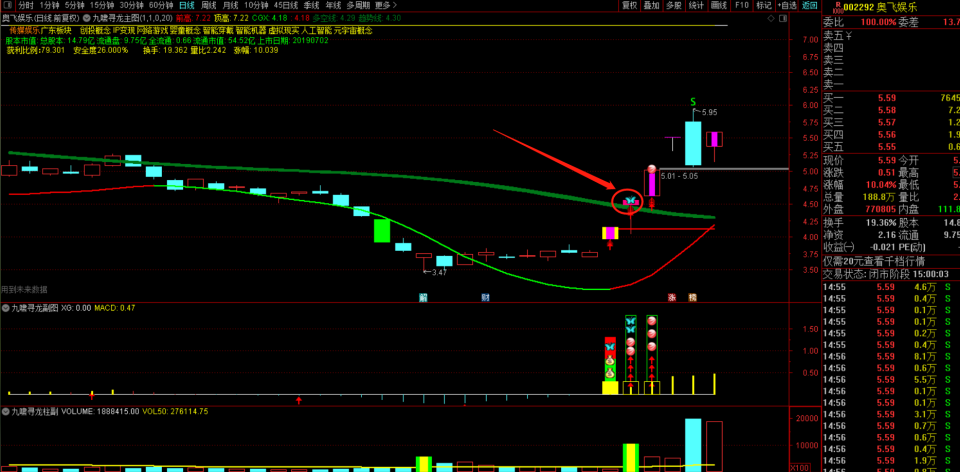Open the 九啸寻龙副图 indicator dropdown
Image resolution: width=960 pixels, height=472 pixels.
[6, 308]
